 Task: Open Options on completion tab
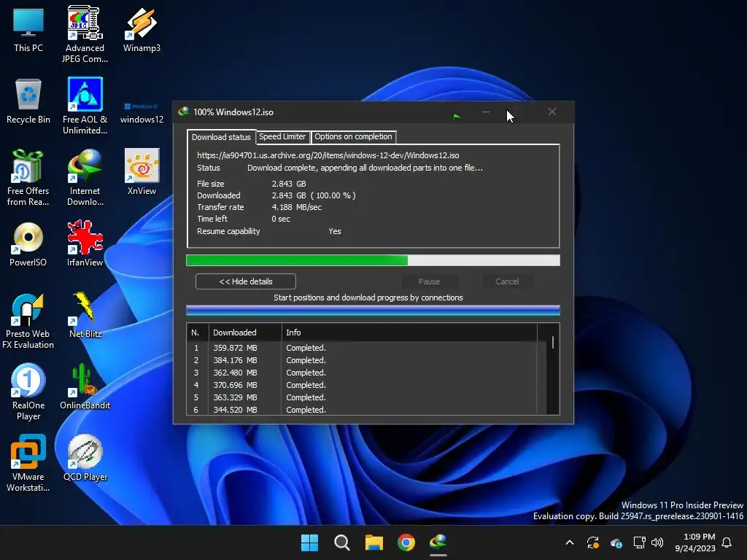pos(353,136)
